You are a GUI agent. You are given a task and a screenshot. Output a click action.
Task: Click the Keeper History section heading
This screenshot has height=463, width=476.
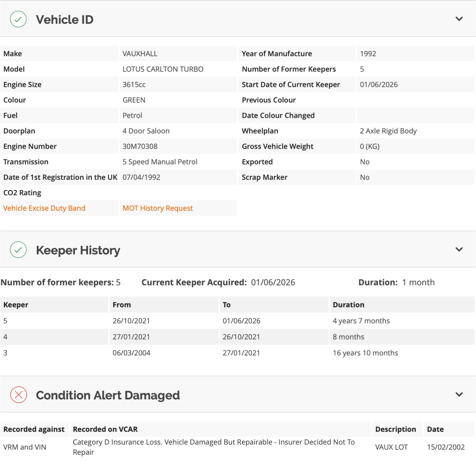click(x=78, y=250)
